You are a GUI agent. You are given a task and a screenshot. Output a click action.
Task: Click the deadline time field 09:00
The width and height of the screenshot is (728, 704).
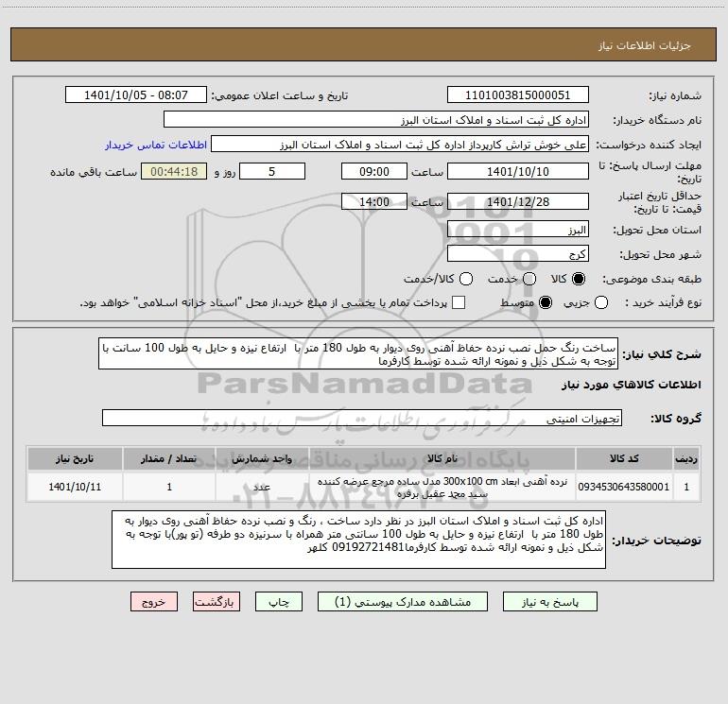pos(374,171)
